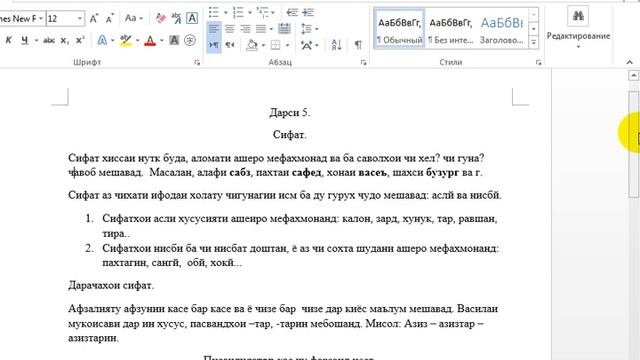Show paragraph marks with the pilcrow icon
640x360 pixels.
point(358,44)
